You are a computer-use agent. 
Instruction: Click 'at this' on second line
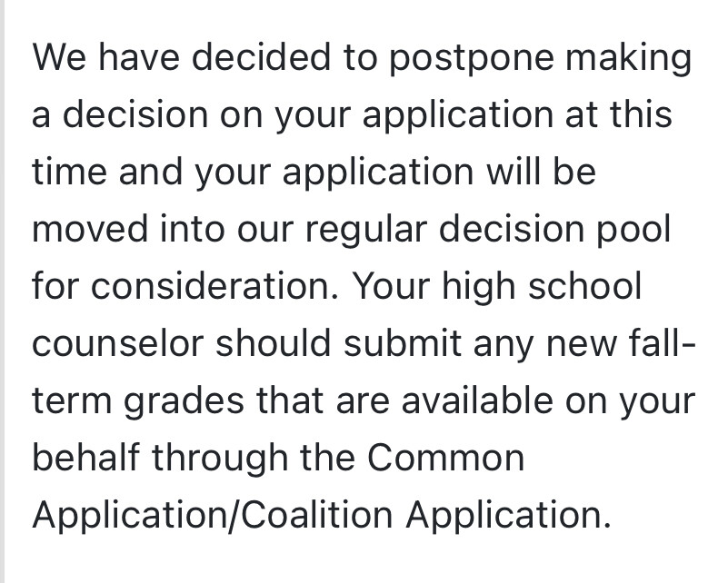click(x=618, y=114)
